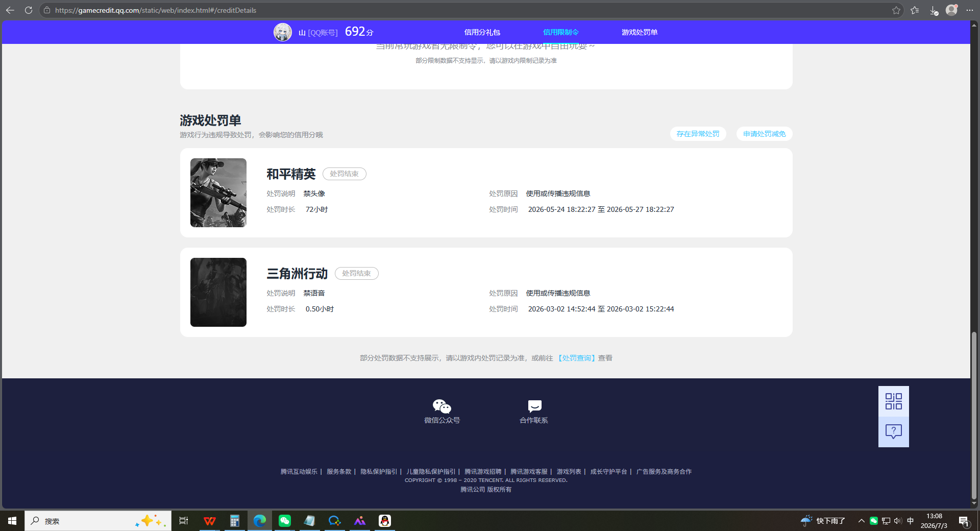980x531 pixels.
Task: Click the 三角洲行动 game thumbnail
Action: [218, 292]
